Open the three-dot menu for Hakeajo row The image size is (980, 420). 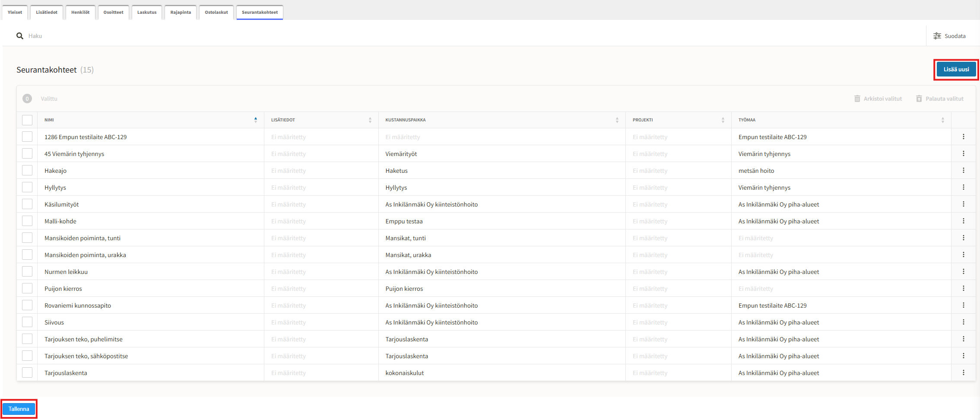click(963, 171)
